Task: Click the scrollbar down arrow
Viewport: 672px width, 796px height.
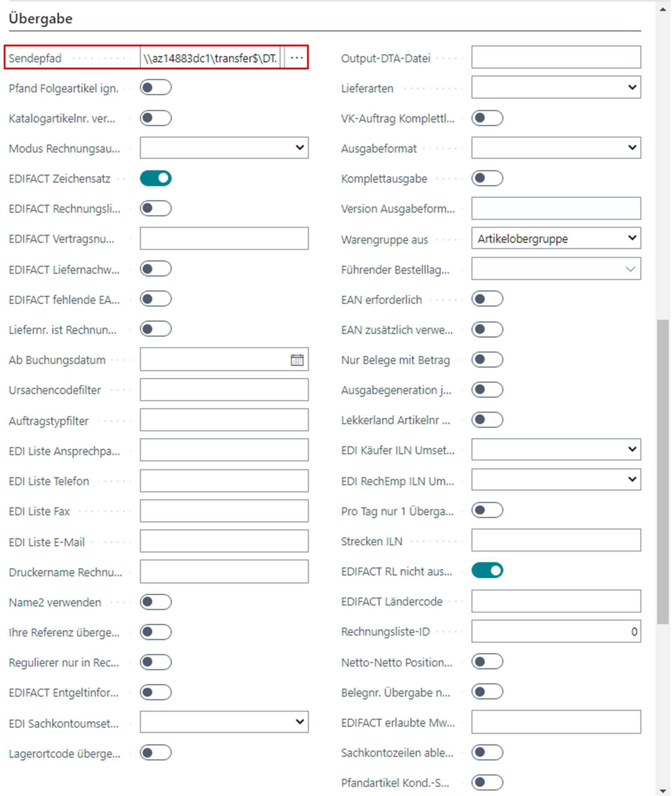Action: point(663,790)
